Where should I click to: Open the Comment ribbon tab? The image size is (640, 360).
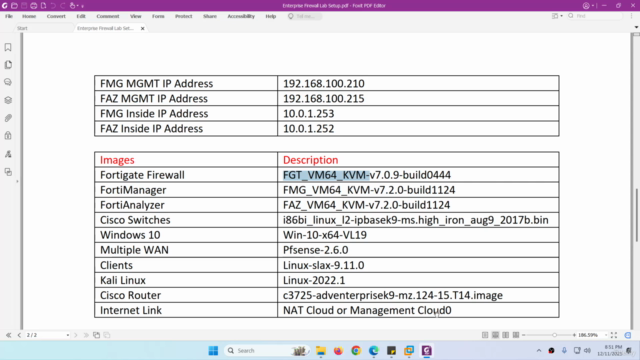[x=108, y=16]
